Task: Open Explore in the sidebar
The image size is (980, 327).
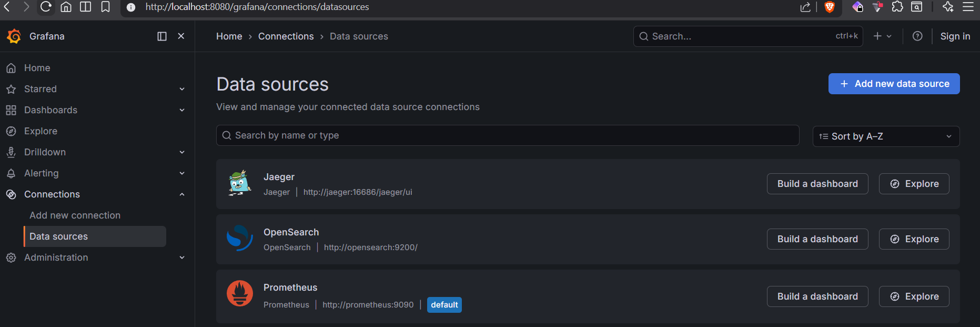Action: tap(41, 131)
